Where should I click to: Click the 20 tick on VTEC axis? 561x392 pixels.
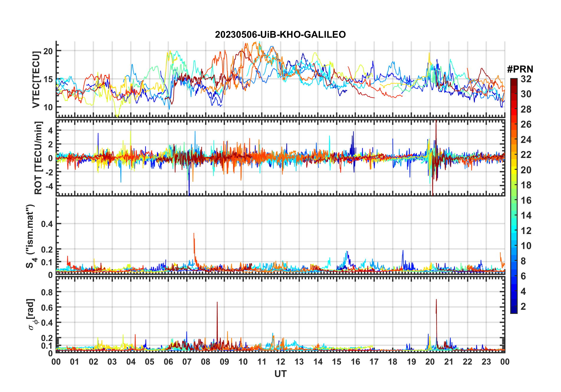pyautogui.click(x=48, y=51)
